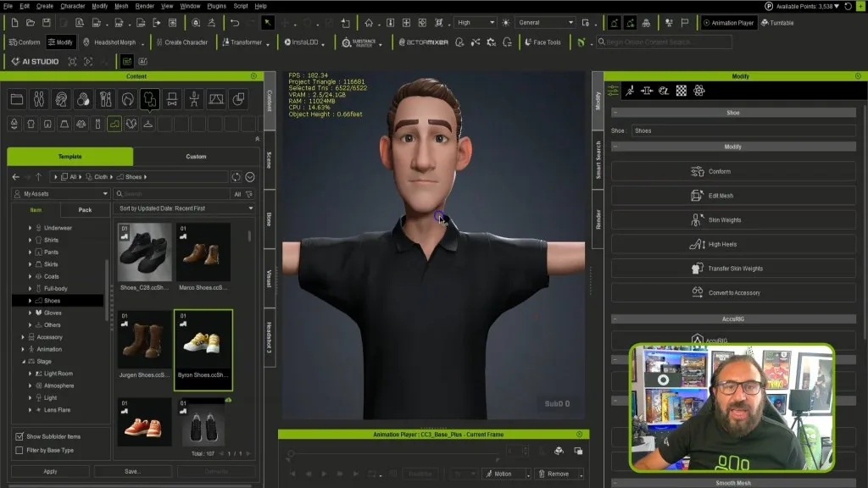The width and height of the screenshot is (868, 488).
Task: Click the Undo arrow in the toolbar
Action: pos(235,23)
